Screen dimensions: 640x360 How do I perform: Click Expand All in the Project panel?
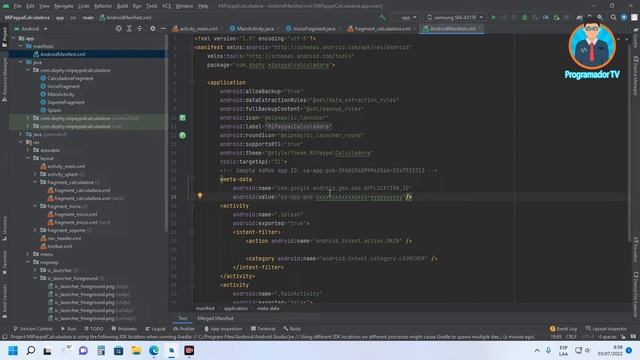coord(129,29)
